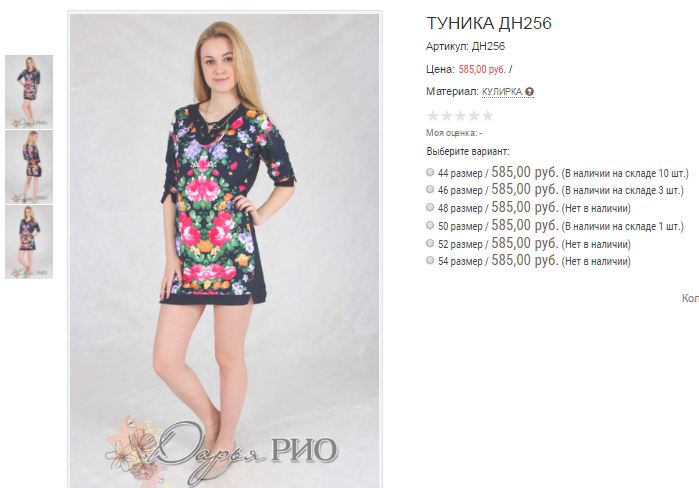Rate the product with the fifth star

[x=488, y=116]
